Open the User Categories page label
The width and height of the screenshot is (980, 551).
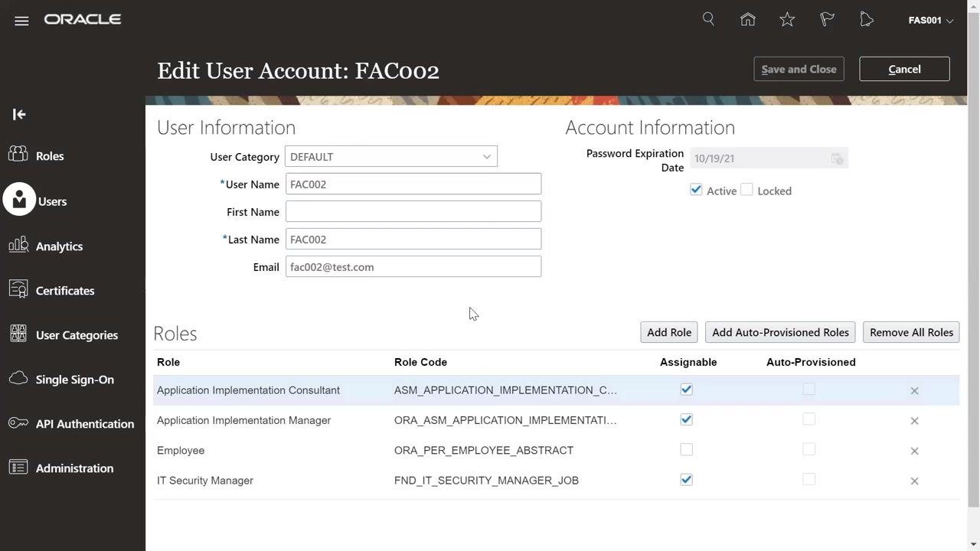tap(77, 335)
